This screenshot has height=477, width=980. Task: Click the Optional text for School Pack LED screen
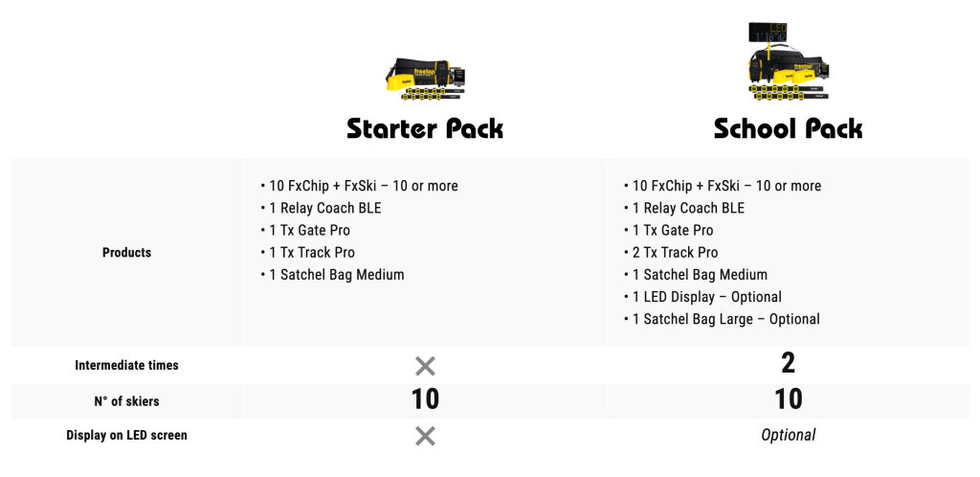(789, 435)
